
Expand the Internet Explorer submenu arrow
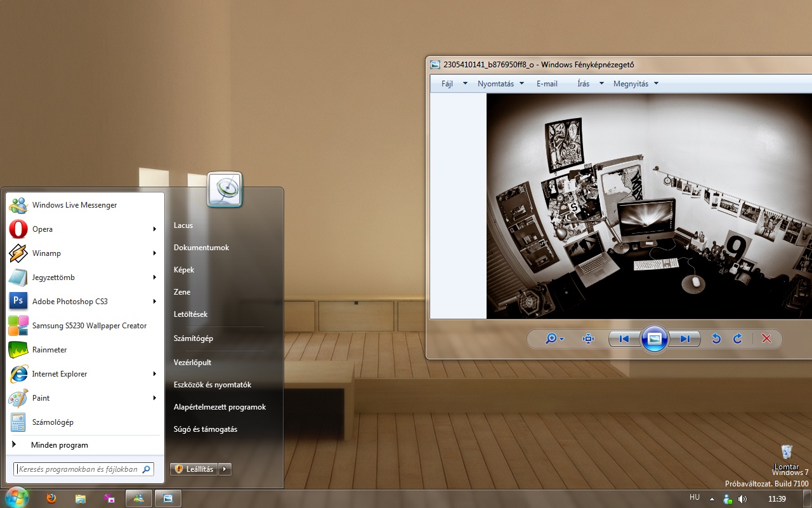[154, 374]
